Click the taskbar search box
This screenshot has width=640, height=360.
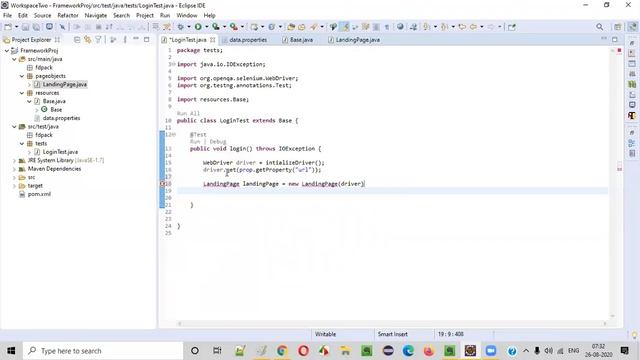[102, 351]
